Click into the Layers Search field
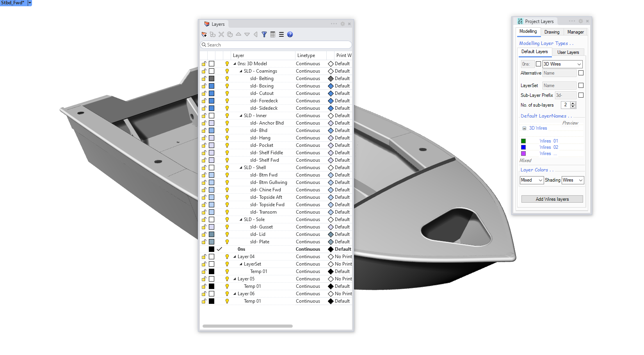The width and height of the screenshot is (644, 355). [x=276, y=45]
